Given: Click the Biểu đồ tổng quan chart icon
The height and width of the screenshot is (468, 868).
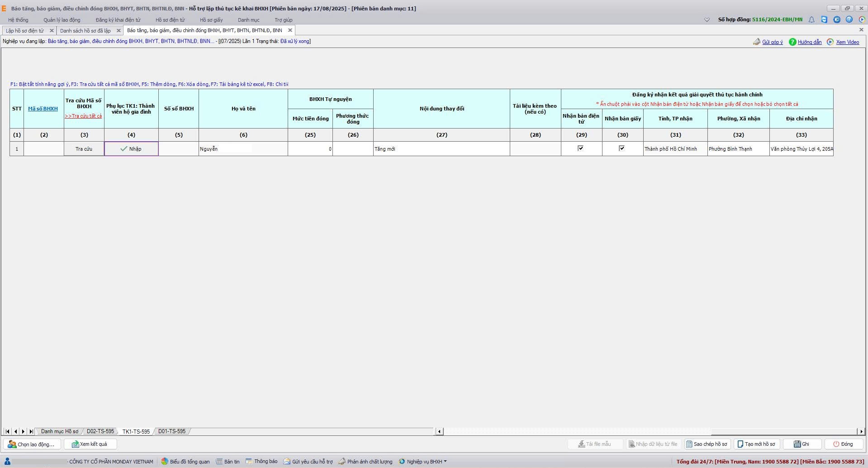Looking at the screenshot, I should tap(165, 462).
